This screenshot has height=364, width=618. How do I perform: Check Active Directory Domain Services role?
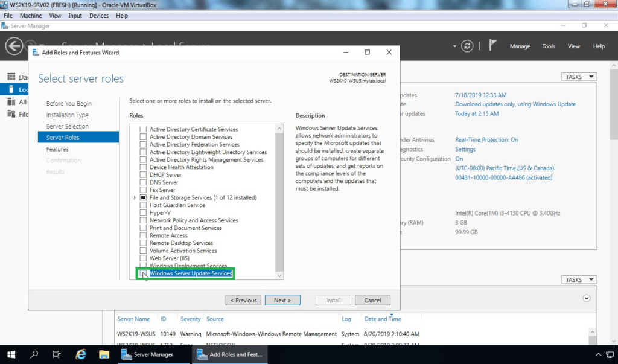143,137
